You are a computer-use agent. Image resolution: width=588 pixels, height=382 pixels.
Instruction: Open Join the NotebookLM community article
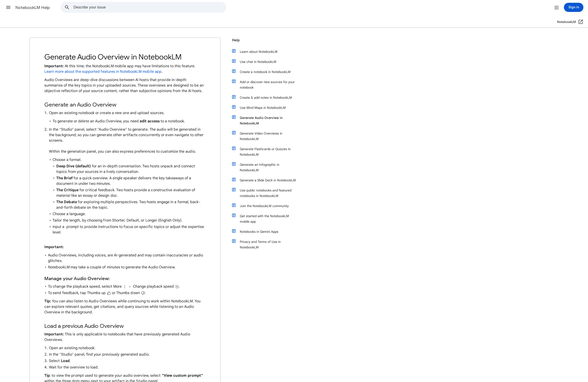264,206
